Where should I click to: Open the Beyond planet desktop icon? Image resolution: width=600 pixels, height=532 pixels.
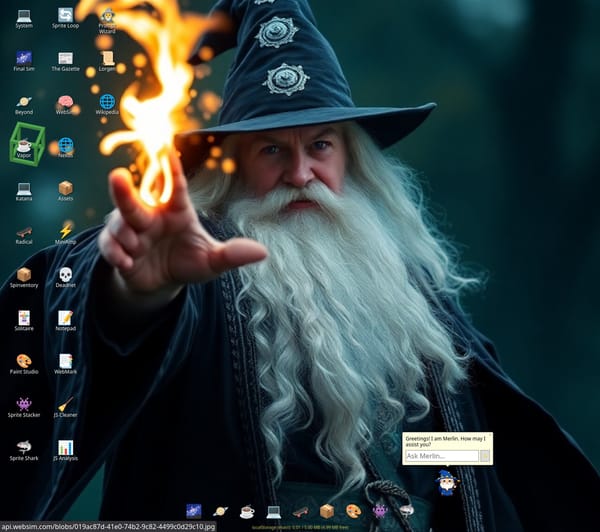[x=24, y=106]
